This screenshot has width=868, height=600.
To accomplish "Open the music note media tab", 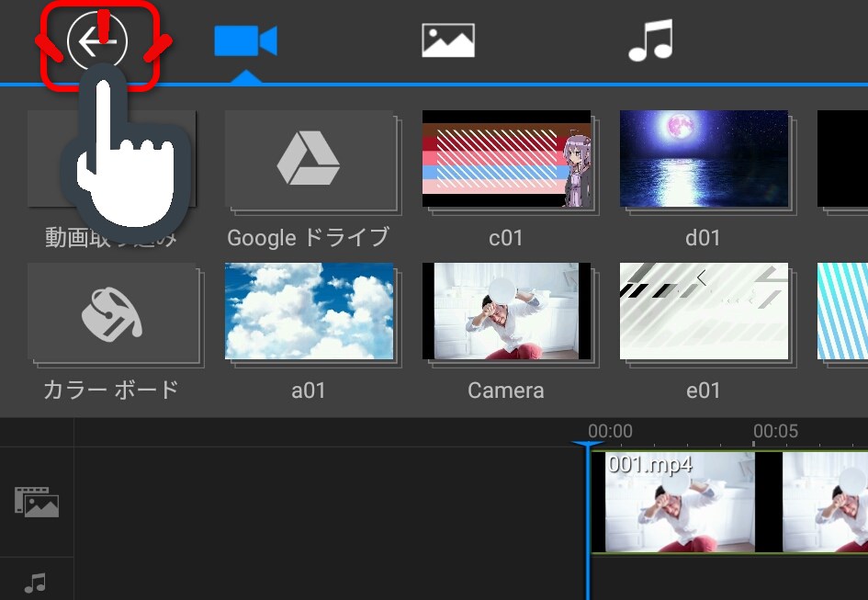I will pyautogui.click(x=650, y=41).
